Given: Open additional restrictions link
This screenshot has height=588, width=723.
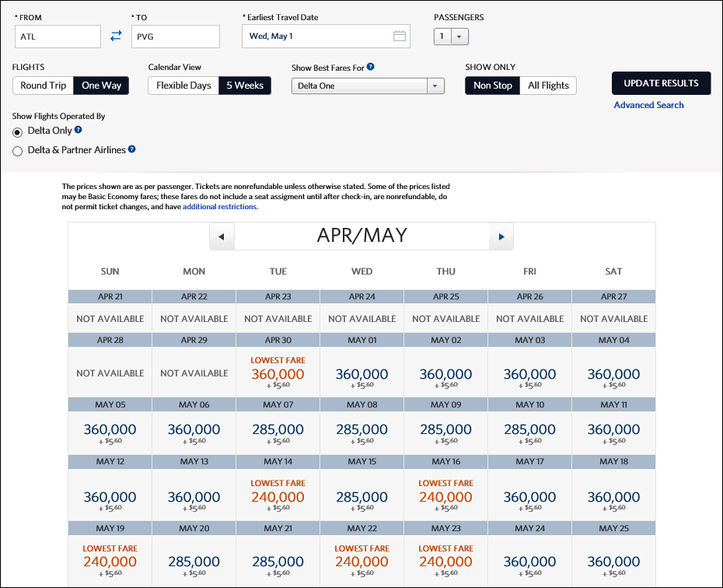Looking at the screenshot, I should pos(221,207).
